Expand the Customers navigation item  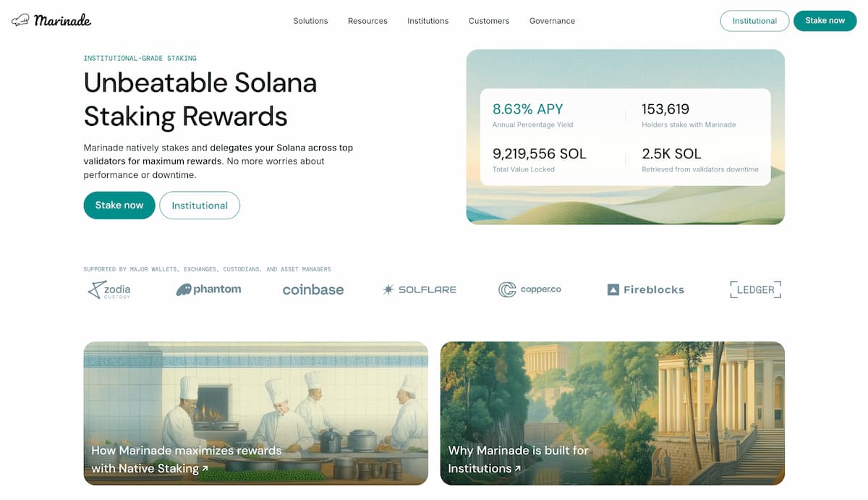(x=489, y=21)
